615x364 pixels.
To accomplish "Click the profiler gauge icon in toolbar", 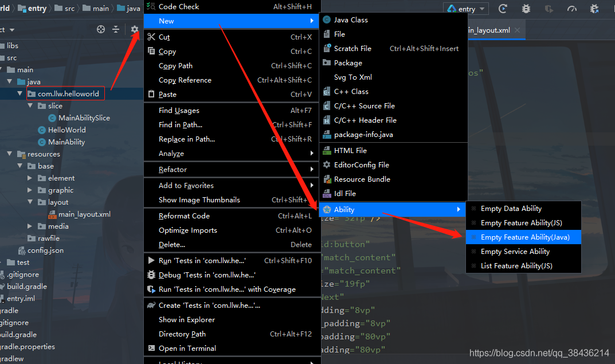I will click(x=572, y=9).
